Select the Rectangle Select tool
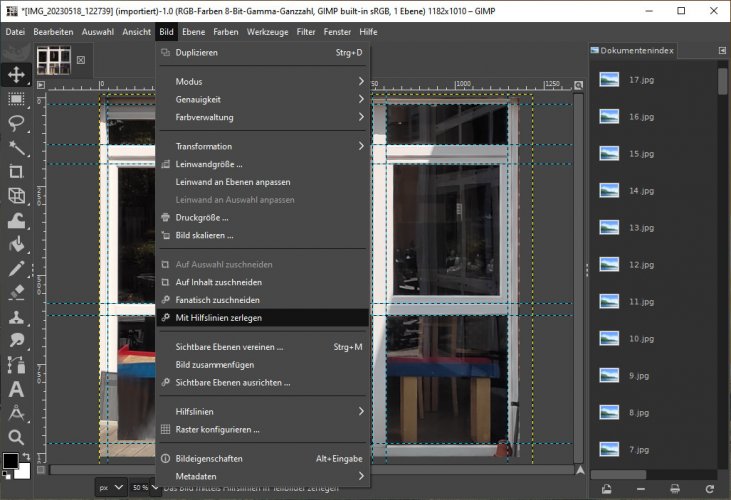 16,99
